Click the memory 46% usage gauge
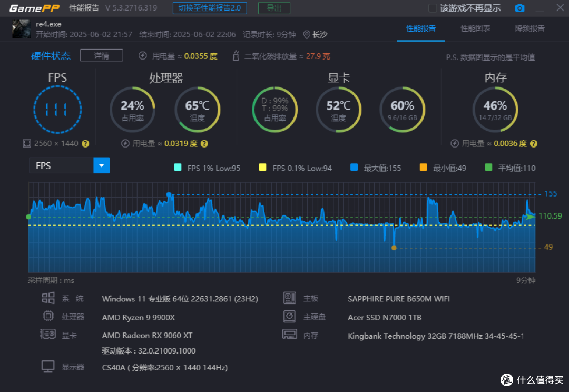This screenshot has height=392, width=569. click(x=495, y=110)
